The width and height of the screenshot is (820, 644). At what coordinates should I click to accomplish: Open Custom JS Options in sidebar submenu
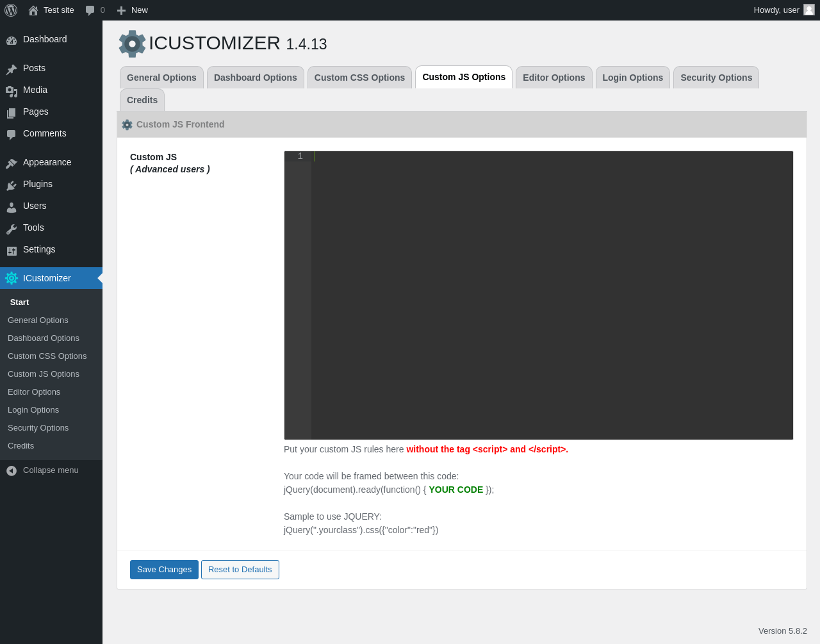44,374
